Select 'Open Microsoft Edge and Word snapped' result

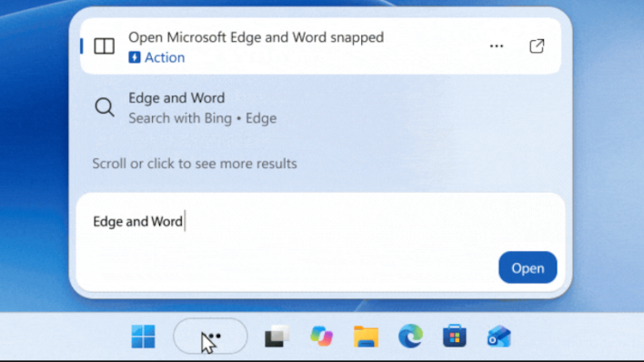tap(320, 46)
